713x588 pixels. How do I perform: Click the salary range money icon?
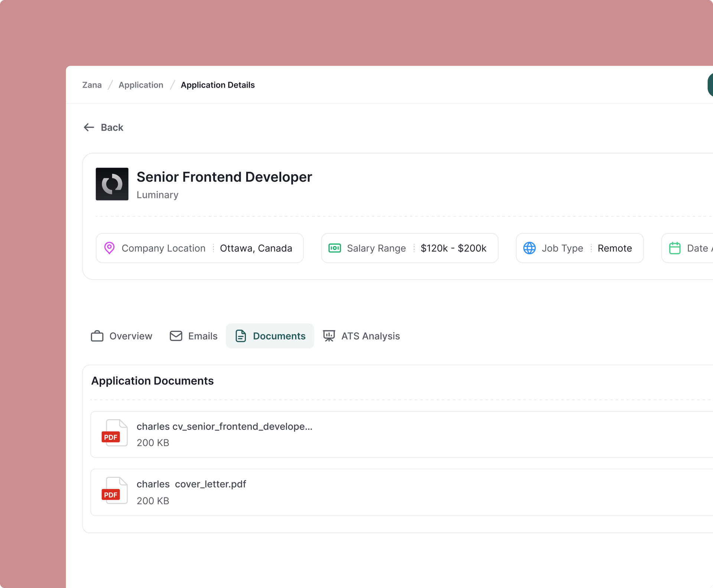point(334,248)
